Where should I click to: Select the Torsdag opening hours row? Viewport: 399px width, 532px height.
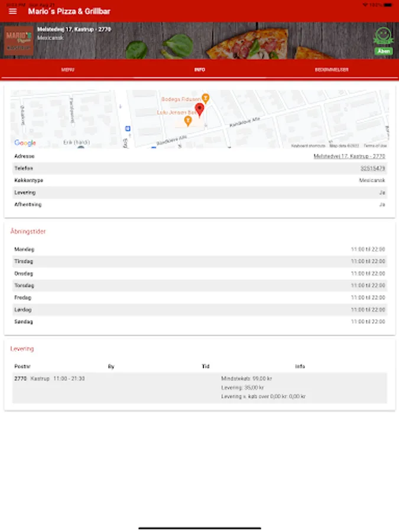[x=200, y=286]
